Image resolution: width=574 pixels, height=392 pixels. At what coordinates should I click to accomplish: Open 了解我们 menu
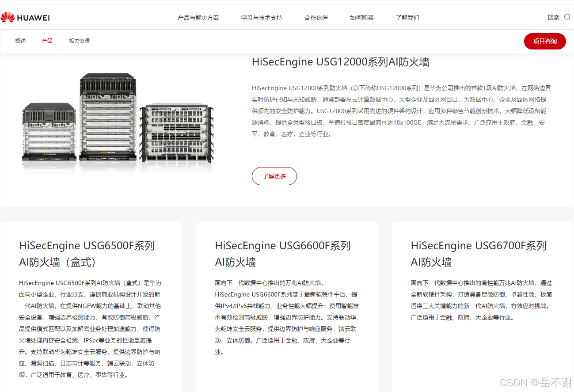click(x=407, y=18)
